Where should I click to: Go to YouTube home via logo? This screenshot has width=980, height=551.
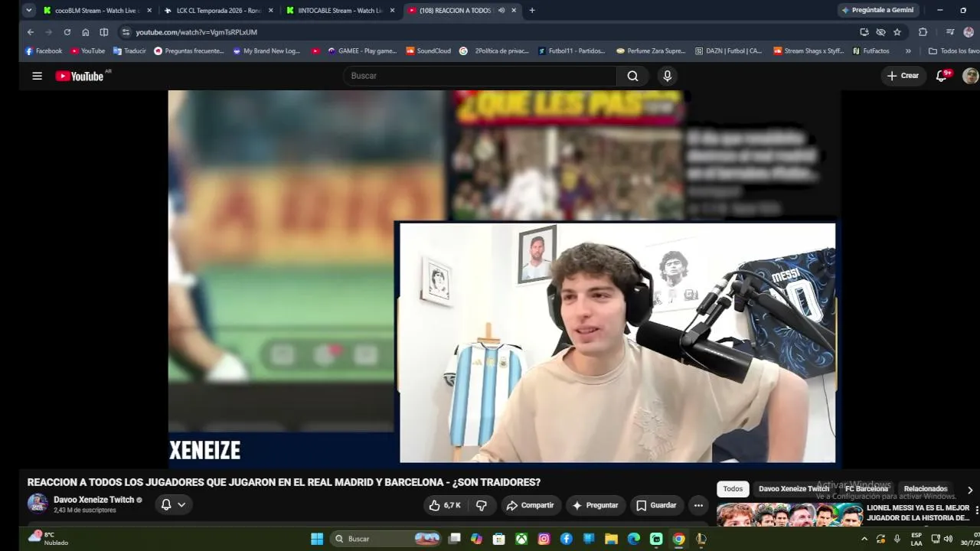[80, 76]
